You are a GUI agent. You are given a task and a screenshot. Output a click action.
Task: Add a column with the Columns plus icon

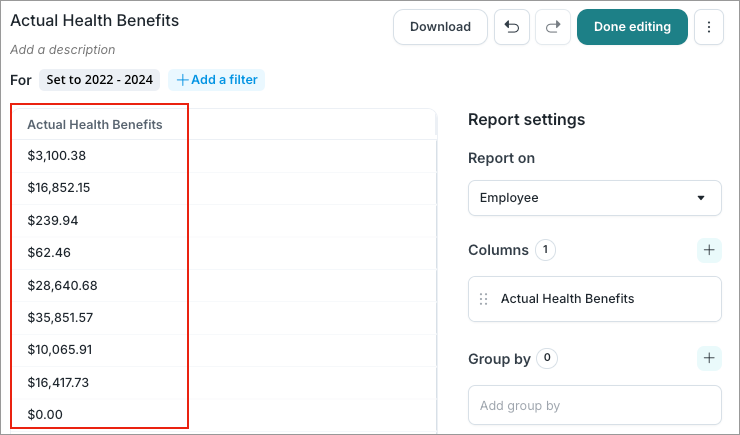709,250
